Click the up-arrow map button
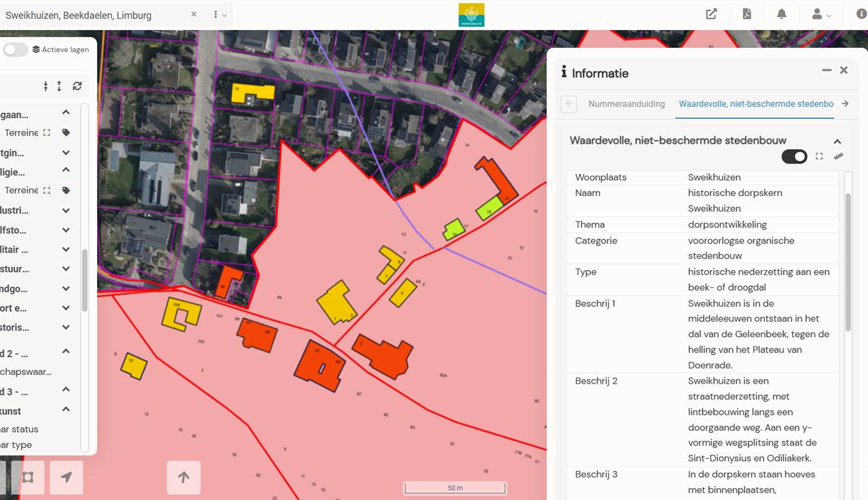 pos(183,477)
